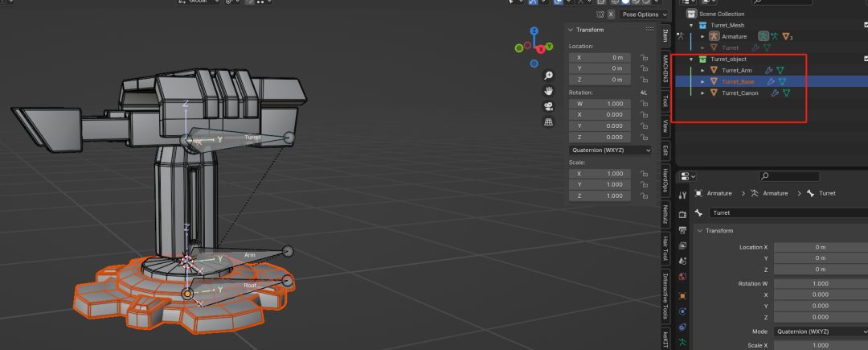Image resolution: width=868 pixels, height=350 pixels.
Task: Switch to the Interactive Tools sidebar tab
Action: tap(665, 296)
